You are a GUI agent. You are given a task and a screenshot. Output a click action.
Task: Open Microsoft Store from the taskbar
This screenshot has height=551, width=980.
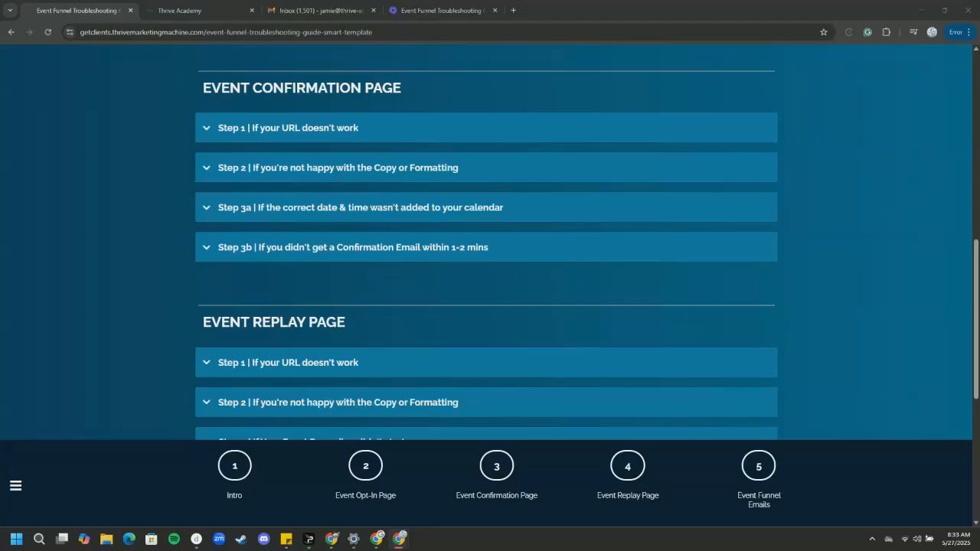coord(152,539)
